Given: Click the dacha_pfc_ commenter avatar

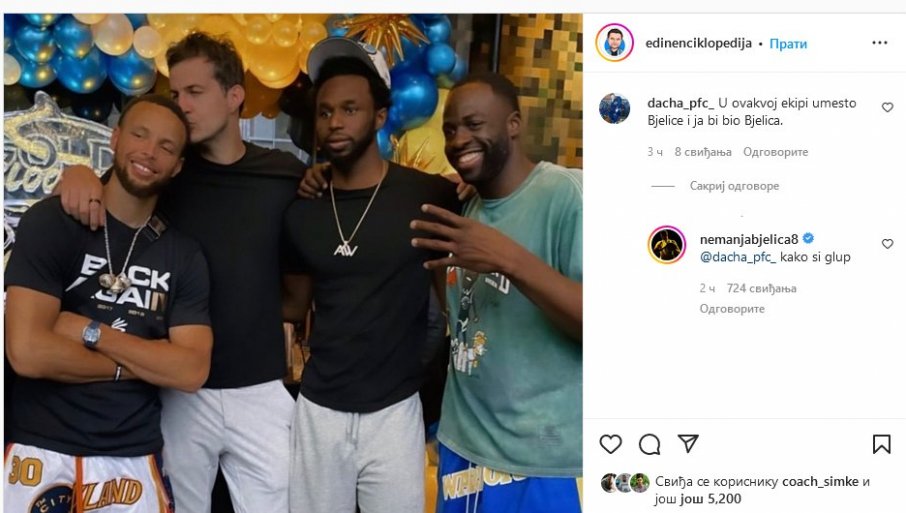Looking at the screenshot, I should click(x=614, y=108).
